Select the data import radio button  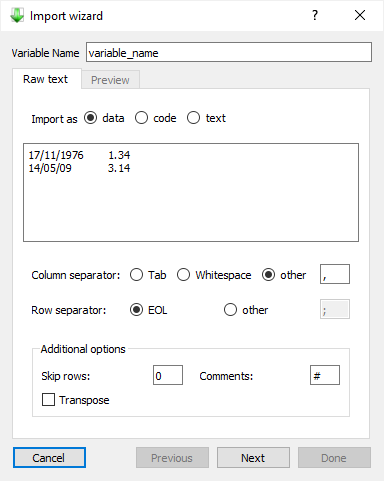click(x=90, y=118)
